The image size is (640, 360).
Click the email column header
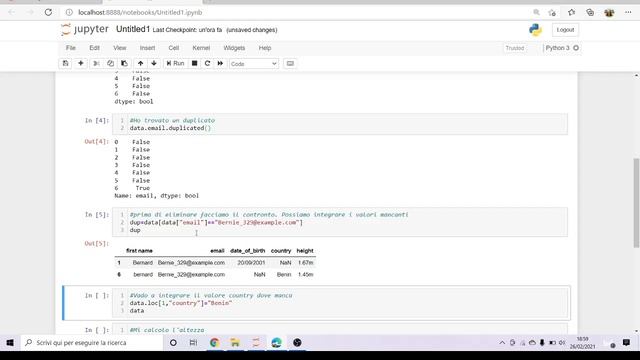(217, 251)
